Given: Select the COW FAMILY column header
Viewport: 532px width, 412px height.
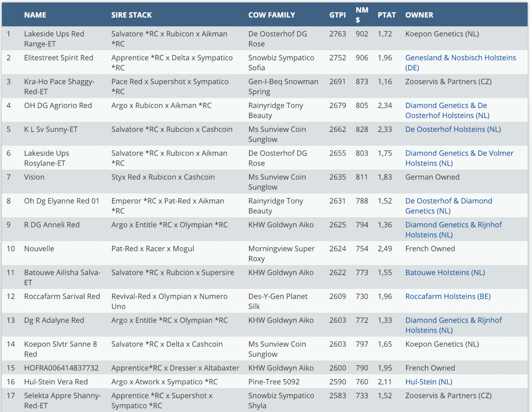Looking at the screenshot, I should click(271, 15).
